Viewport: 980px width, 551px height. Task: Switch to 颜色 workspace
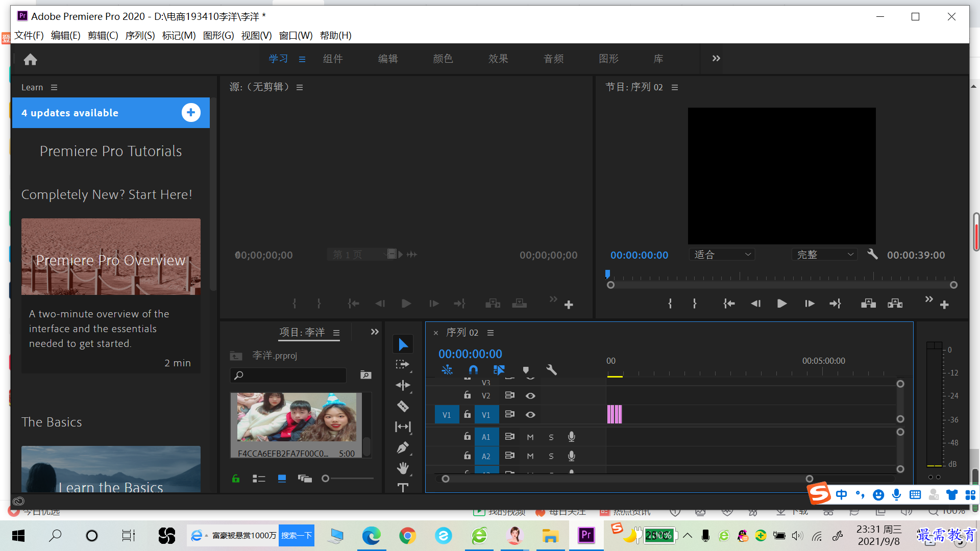(x=443, y=59)
